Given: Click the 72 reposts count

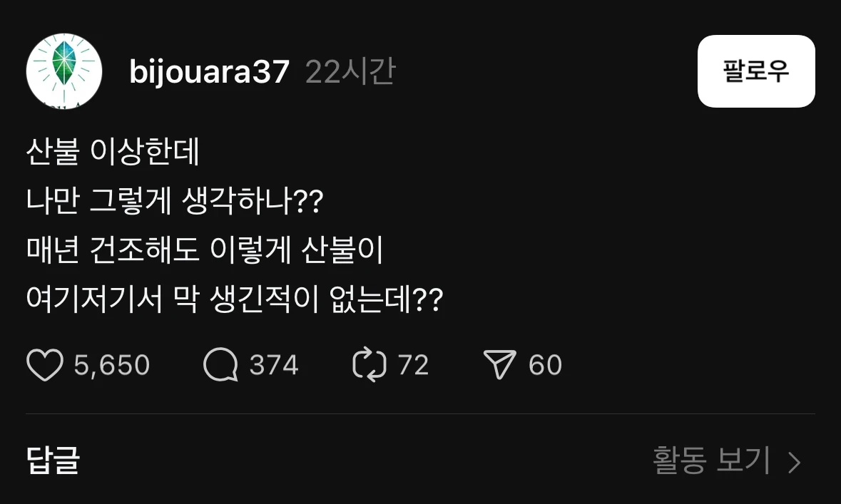Looking at the screenshot, I should (413, 365).
